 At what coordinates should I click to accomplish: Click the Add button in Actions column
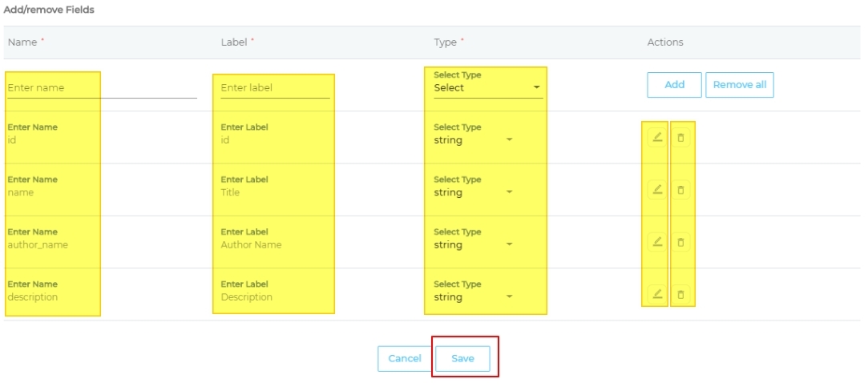[x=674, y=85]
